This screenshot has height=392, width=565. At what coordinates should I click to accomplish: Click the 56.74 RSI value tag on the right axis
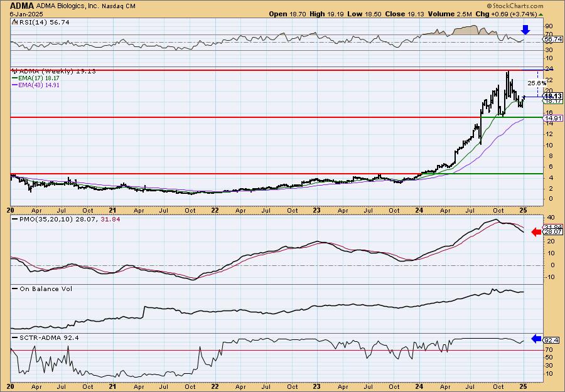click(x=553, y=39)
